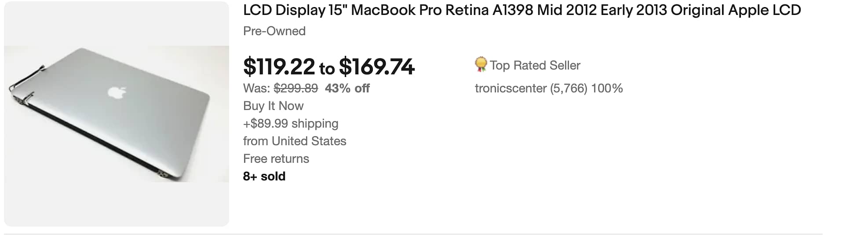Click the Pre-Owned condition label
Image resolution: width=868 pixels, height=235 pixels.
[x=274, y=31]
